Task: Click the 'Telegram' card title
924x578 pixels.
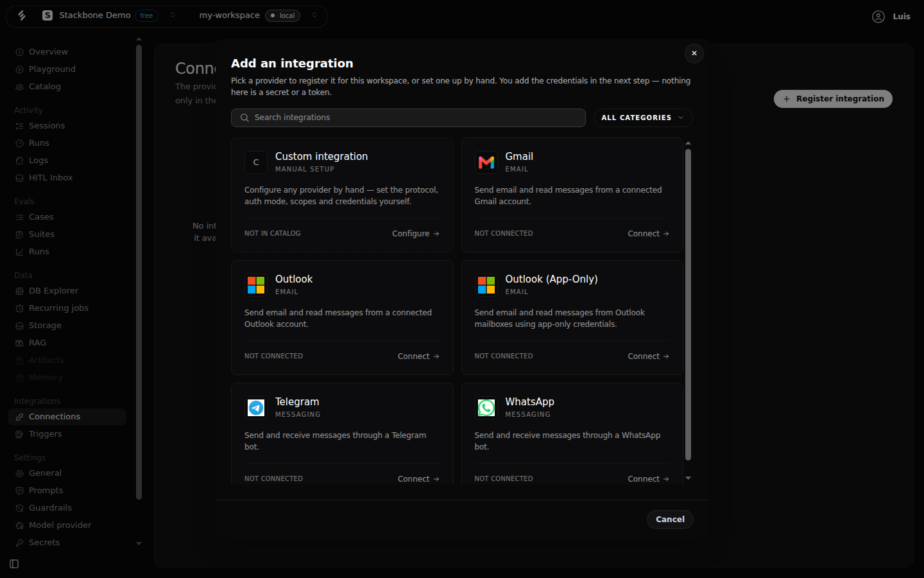Action: pyautogui.click(x=297, y=402)
